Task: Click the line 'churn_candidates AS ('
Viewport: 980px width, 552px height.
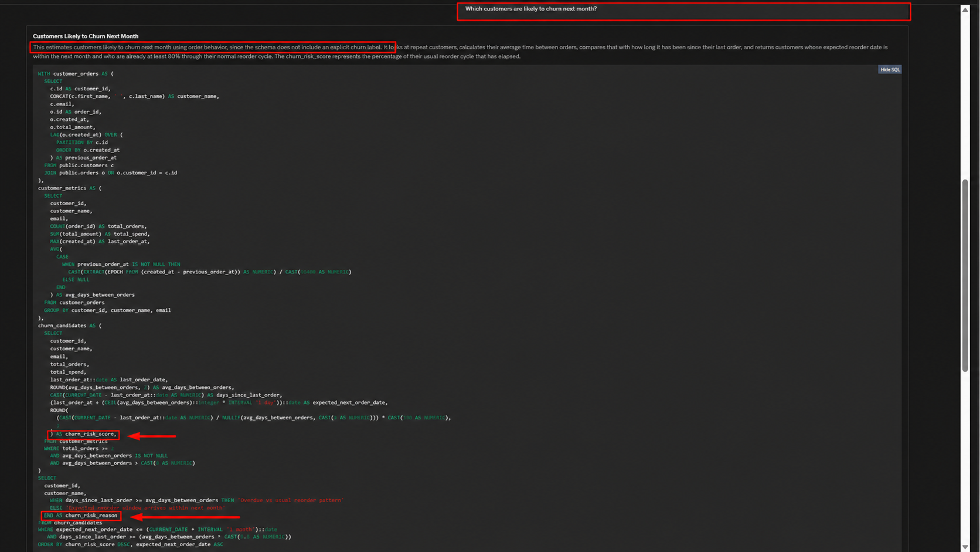Action: coord(69,326)
